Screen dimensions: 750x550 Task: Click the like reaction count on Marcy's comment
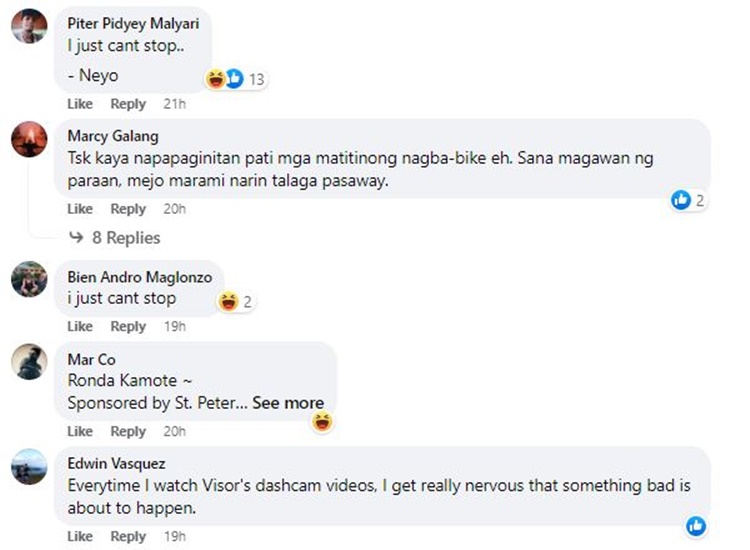[x=689, y=200]
